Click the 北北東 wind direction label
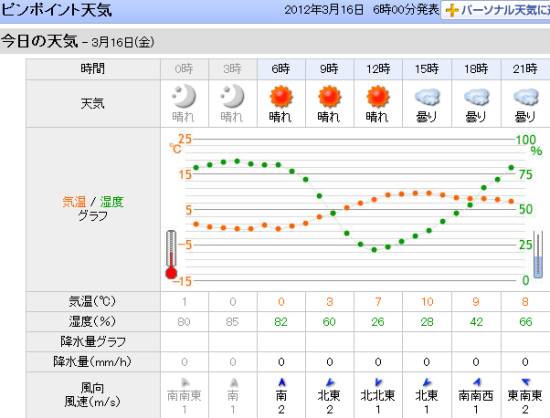This screenshot has width=550, height=418. tap(378, 396)
